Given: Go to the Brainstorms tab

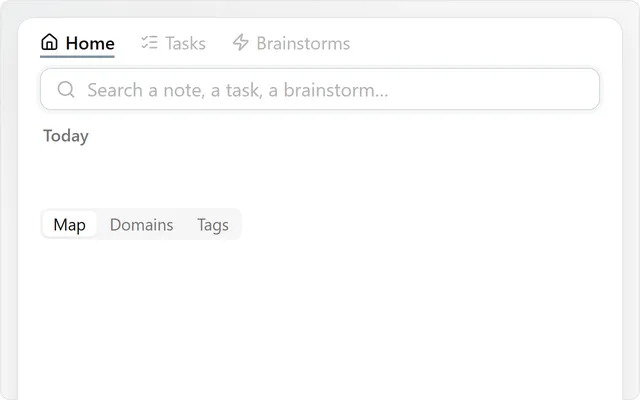Looking at the screenshot, I should [x=291, y=43].
